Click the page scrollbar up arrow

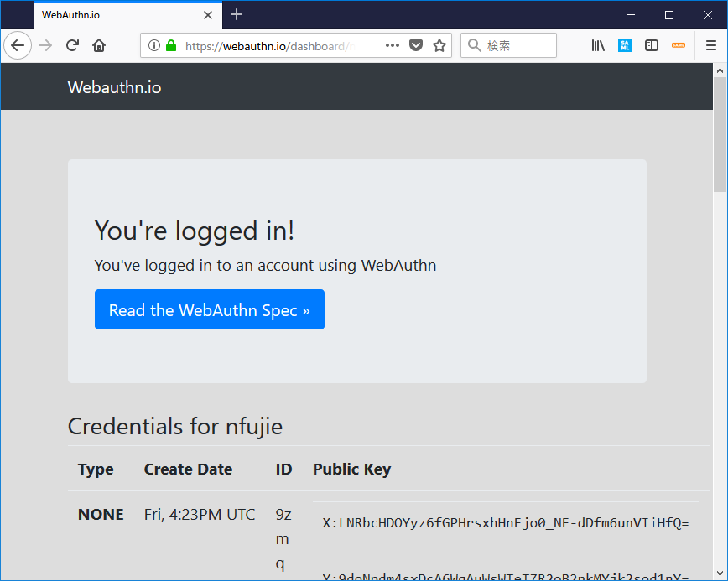[720, 70]
